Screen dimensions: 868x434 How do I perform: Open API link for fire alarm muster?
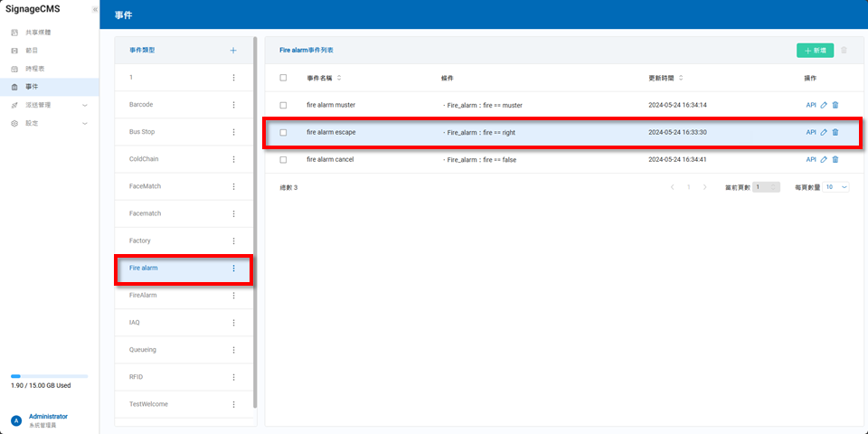point(810,105)
